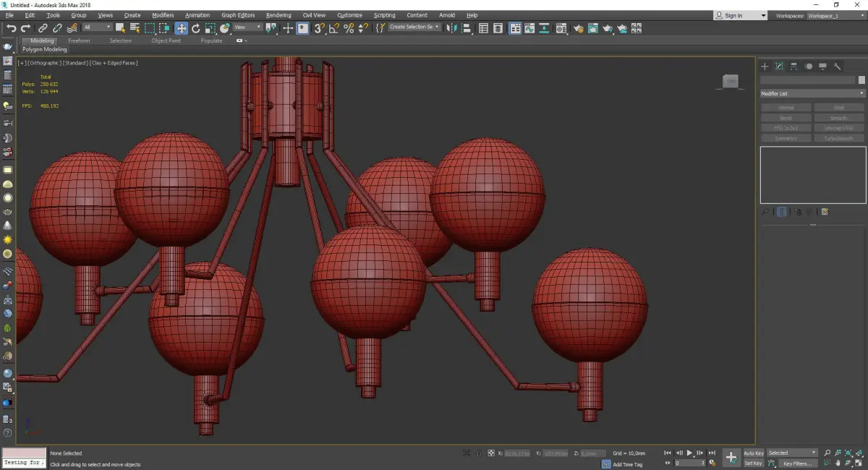Open the Modifiers menu

point(163,15)
